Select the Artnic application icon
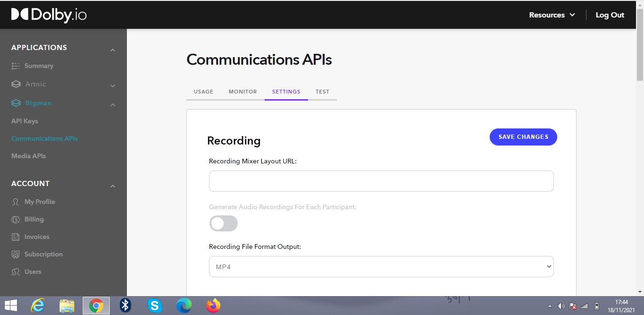 [16, 84]
